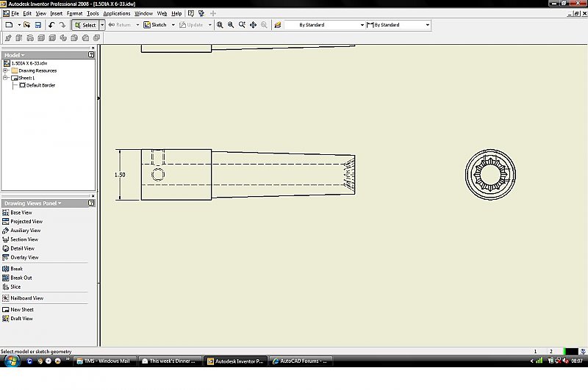Viewport: 588px width, 390px height.
Task: Select the Break Out tool
Action: 21,278
